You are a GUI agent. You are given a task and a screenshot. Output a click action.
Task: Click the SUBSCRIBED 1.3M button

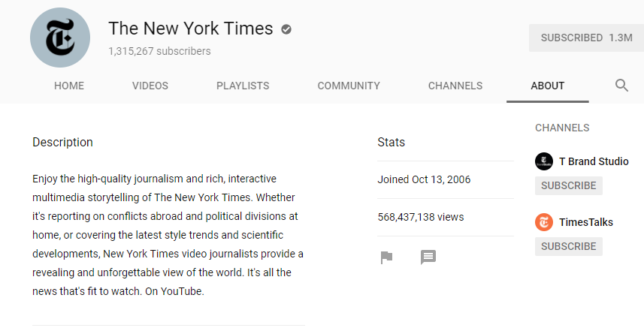click(x=586, y=38)
